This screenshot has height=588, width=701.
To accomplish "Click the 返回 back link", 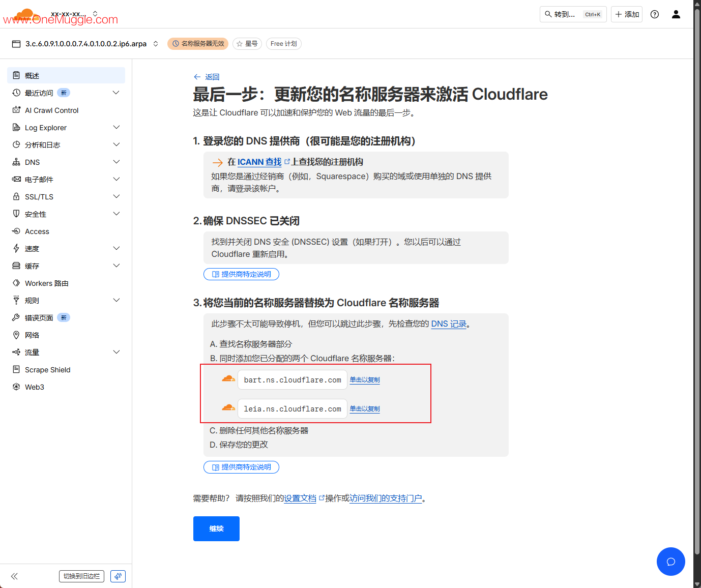I will tap(207, 77).
